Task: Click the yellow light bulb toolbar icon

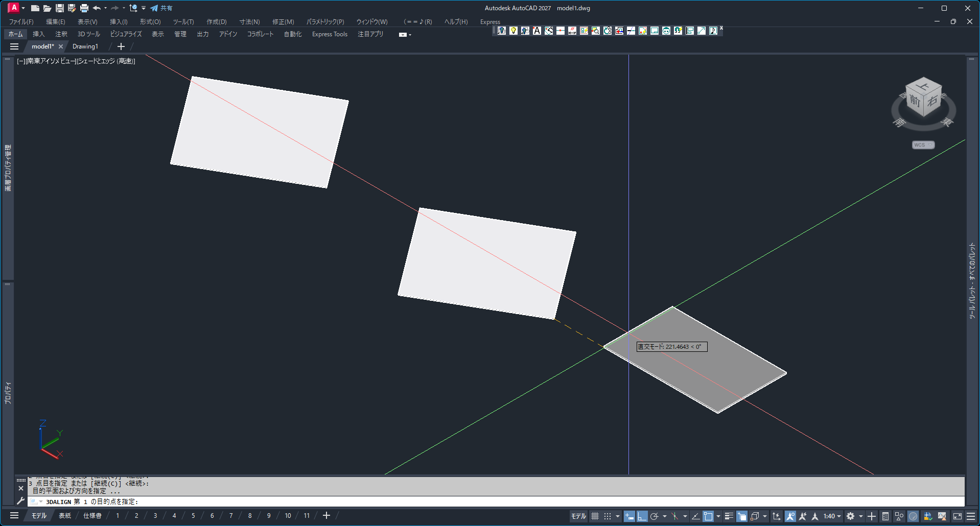Action: [514, 31]
